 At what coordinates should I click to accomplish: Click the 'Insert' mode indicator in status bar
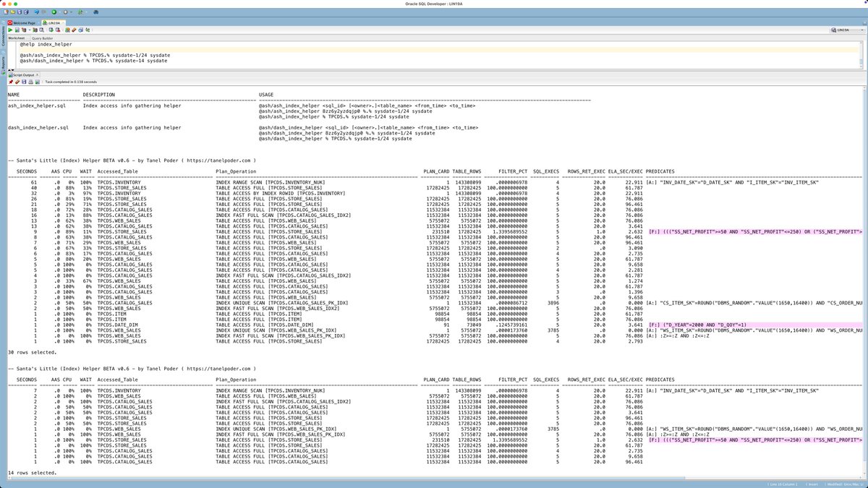click(812, 484)
